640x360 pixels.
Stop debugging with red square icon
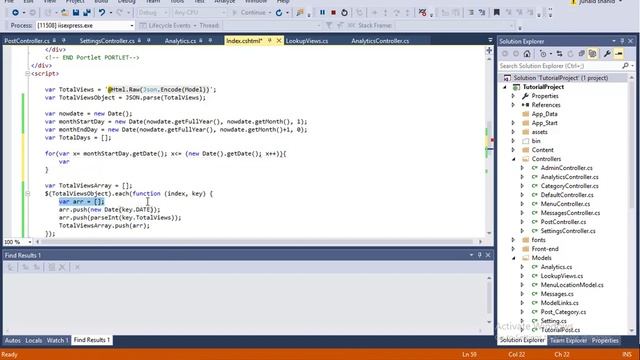pos(333,13)
